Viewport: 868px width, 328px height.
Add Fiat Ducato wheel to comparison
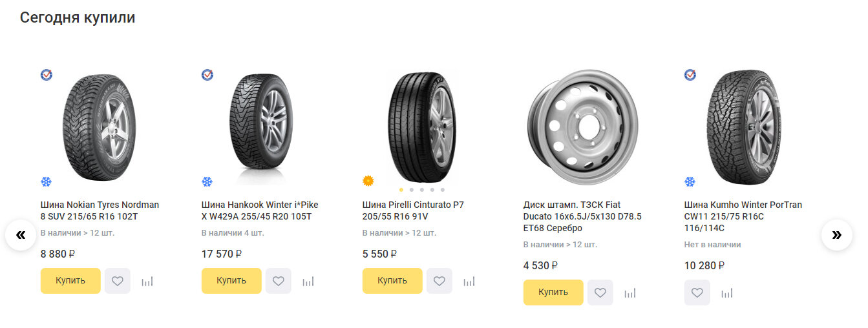pos(630,293)
